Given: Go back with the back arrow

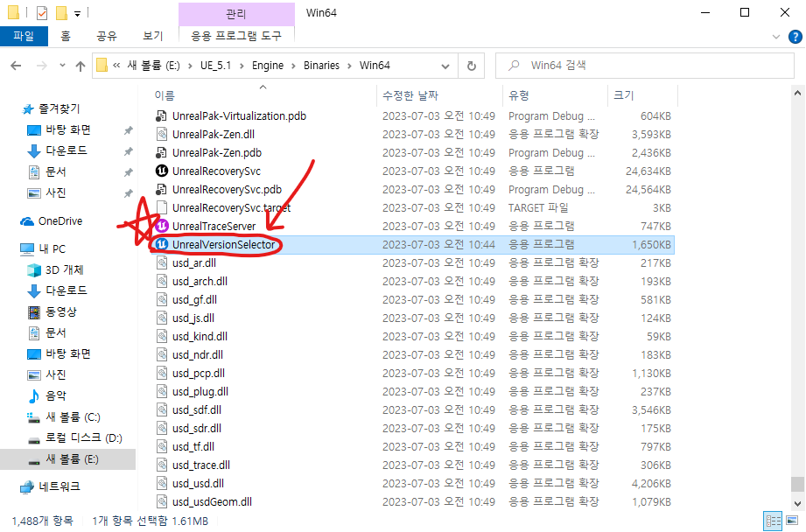Looking at the screenshot, I should coord(16,66).
